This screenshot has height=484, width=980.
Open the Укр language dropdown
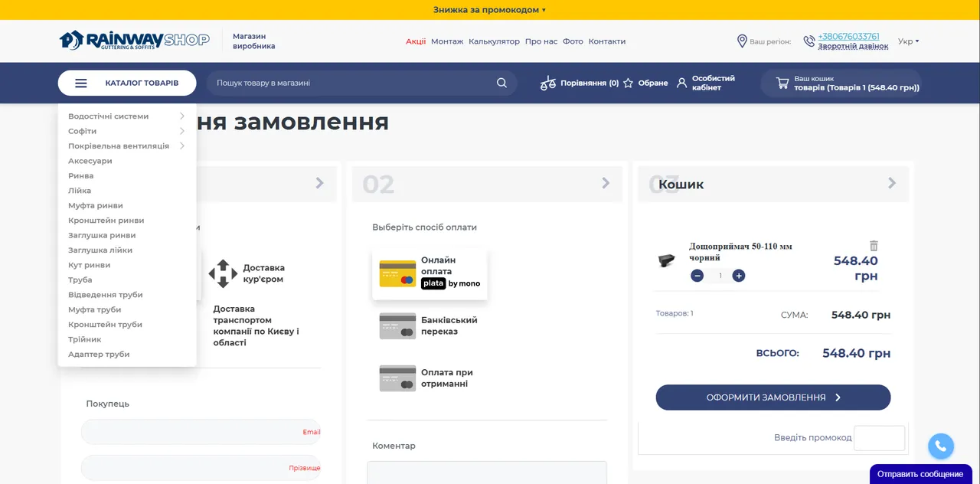tap(908, 41)
